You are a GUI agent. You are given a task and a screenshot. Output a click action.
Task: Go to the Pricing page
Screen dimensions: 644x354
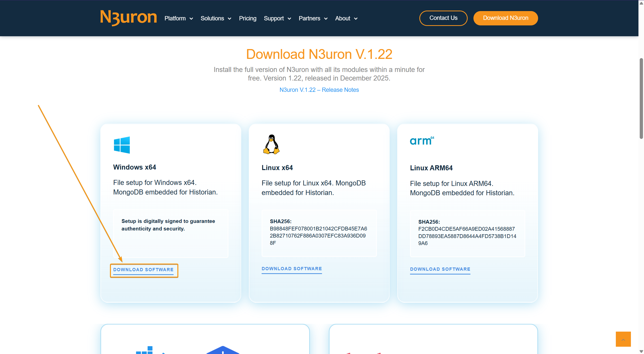[248, 18]
